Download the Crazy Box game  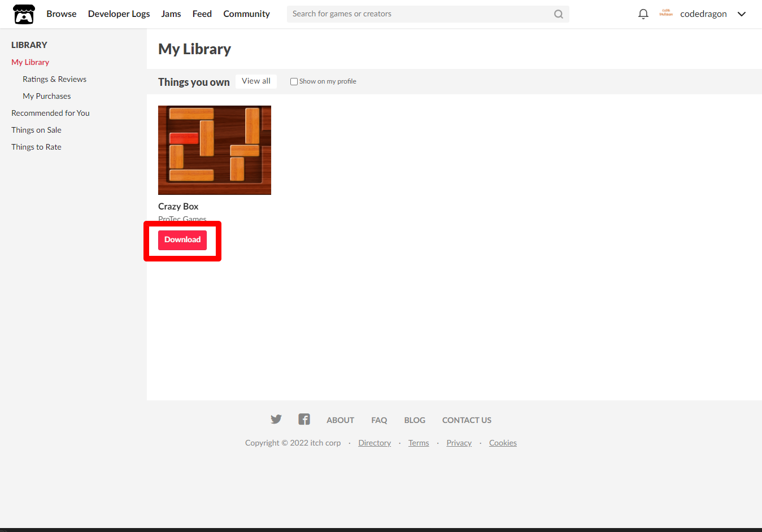pos(182,240)
